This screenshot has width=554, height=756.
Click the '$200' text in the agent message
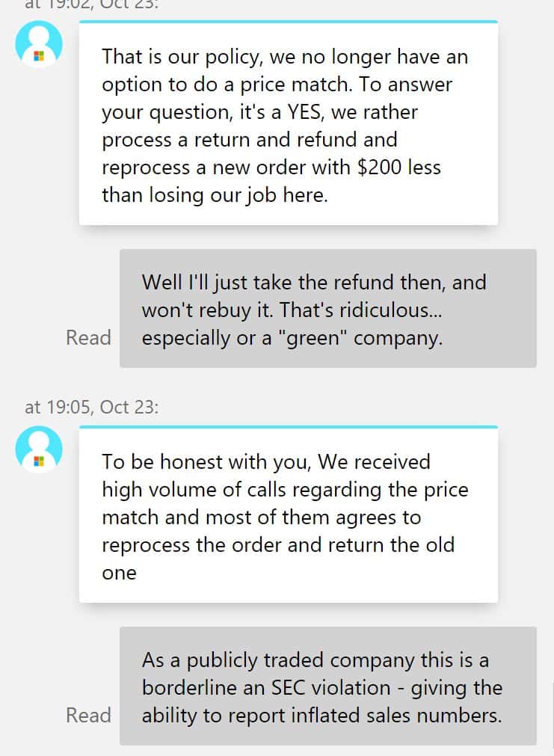click(x=379, y=168)
